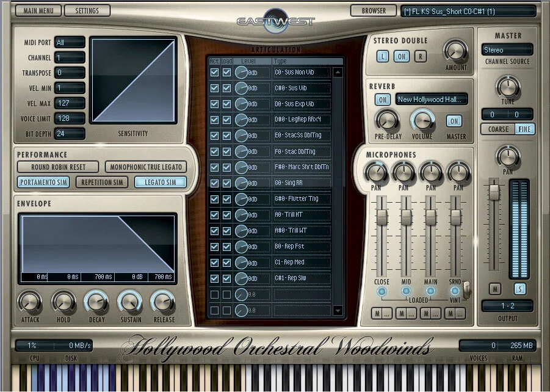Turn the Attack knob in the Envelope section
550x392 pixels.
[x=29, y=301]
